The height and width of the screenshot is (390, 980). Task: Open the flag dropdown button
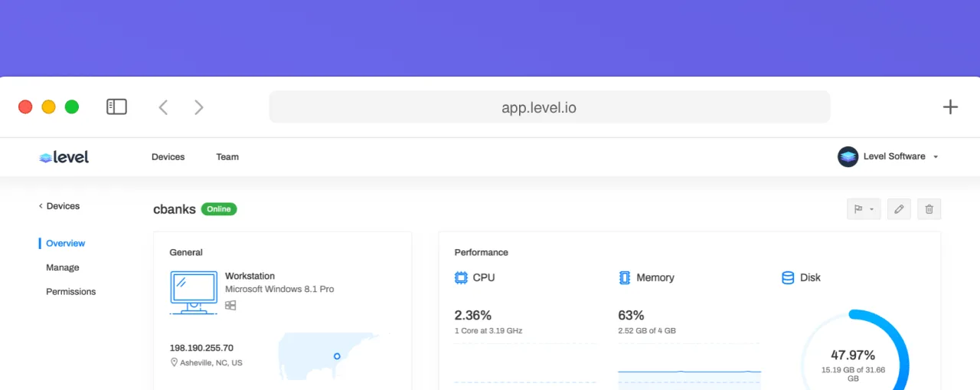(864, 209)
